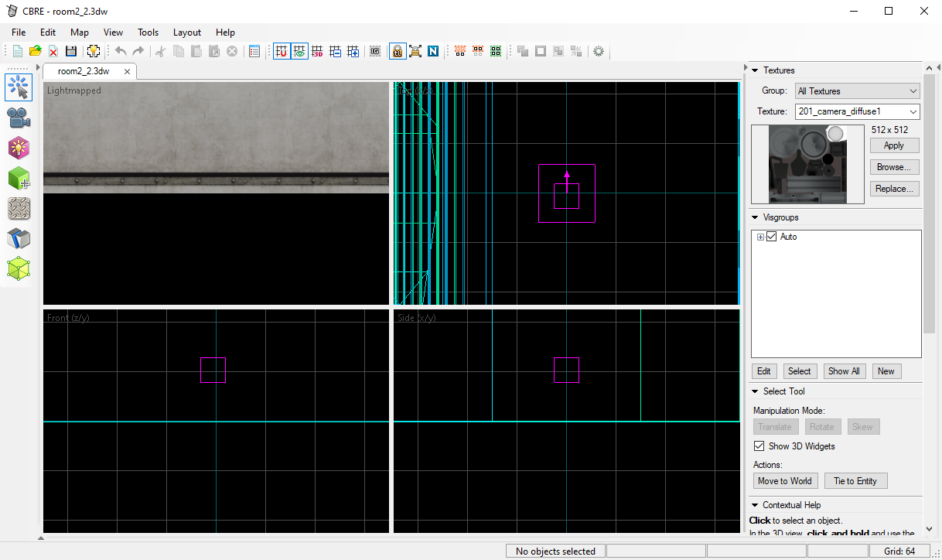Toggle the texture lock toolbar button
Viewport: 942px width, 560px height.
point(397,51)
